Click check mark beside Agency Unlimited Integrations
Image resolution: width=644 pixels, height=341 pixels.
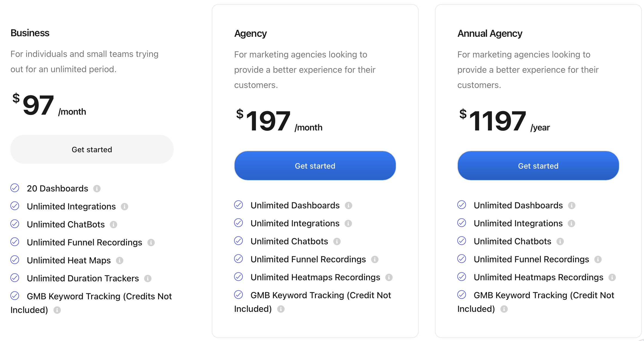point(238,223)
